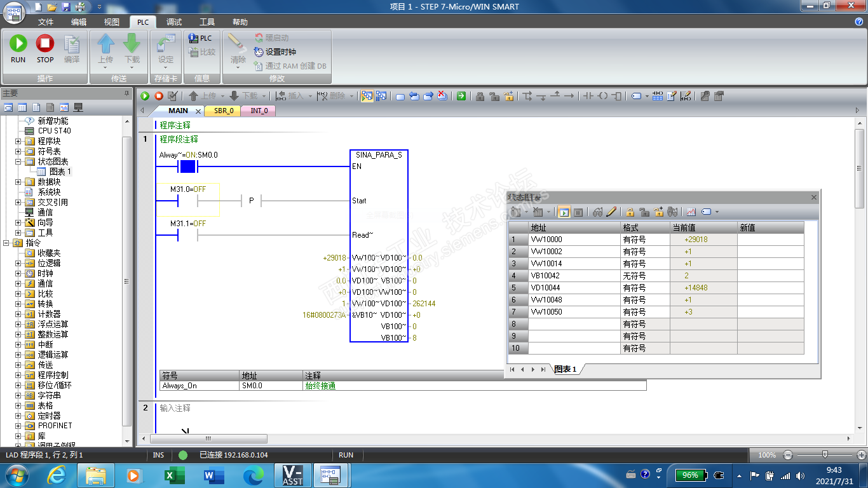Click the insert horizontal line arrow icon
Viewport: 868px width, 488px height.
569,96
